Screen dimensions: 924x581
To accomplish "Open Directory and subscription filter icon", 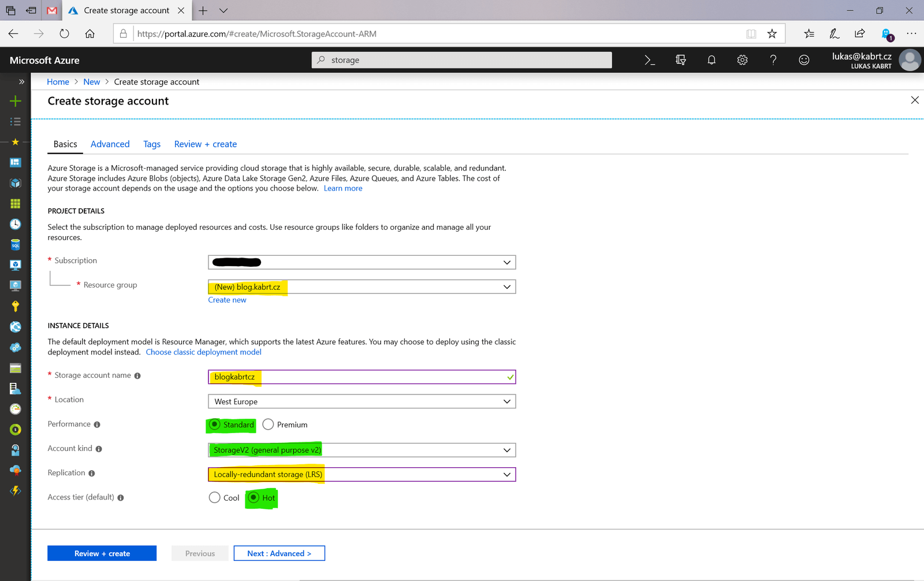I will coord(681,60).
